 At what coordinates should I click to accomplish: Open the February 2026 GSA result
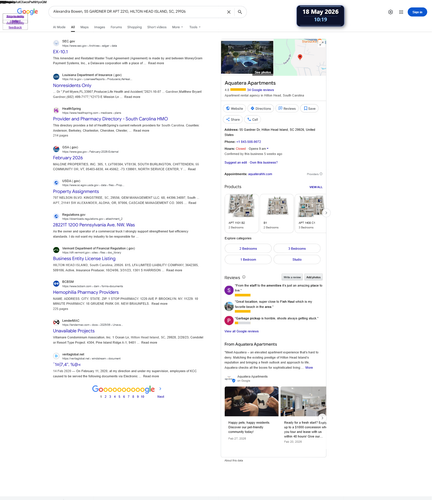pos(68,158)
